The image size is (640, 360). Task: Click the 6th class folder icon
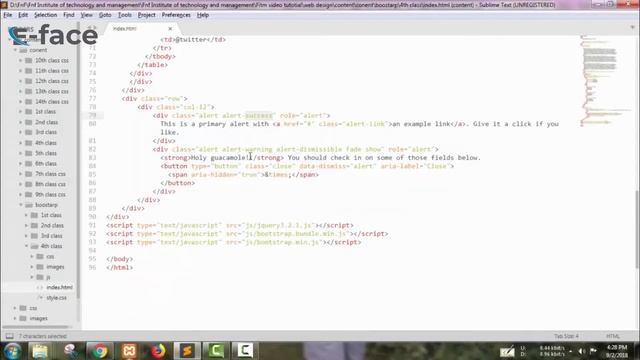click(x=29, y=164)
